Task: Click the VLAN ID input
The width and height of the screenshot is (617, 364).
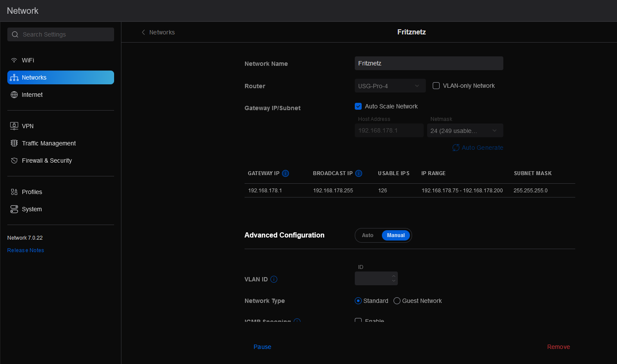Action: click(x=376, y=278)
